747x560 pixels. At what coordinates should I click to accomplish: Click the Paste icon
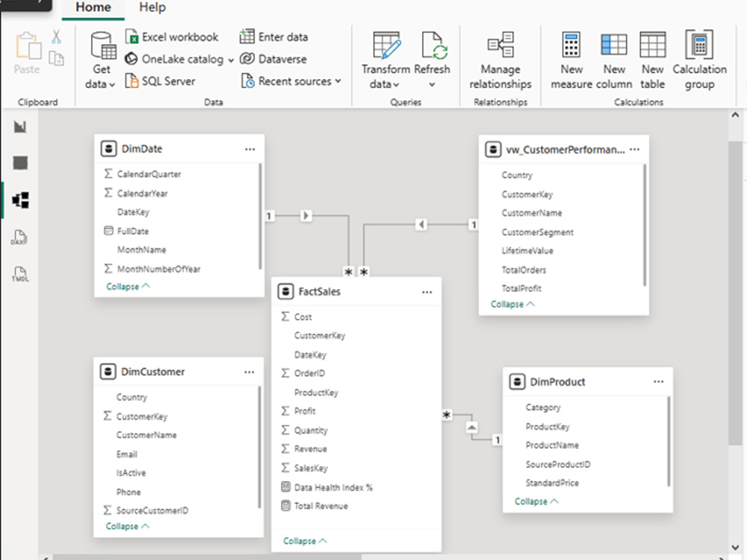pos(28,46)
